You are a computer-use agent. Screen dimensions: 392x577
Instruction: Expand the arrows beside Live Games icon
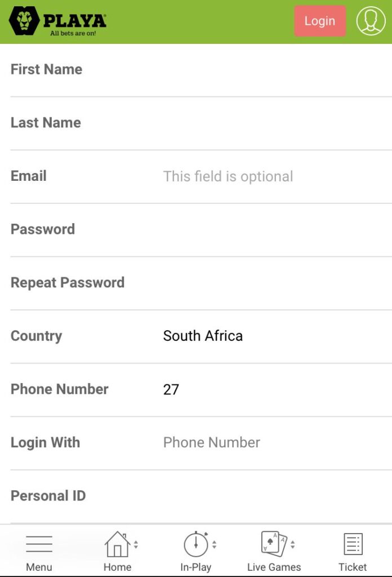click(293, 544)
